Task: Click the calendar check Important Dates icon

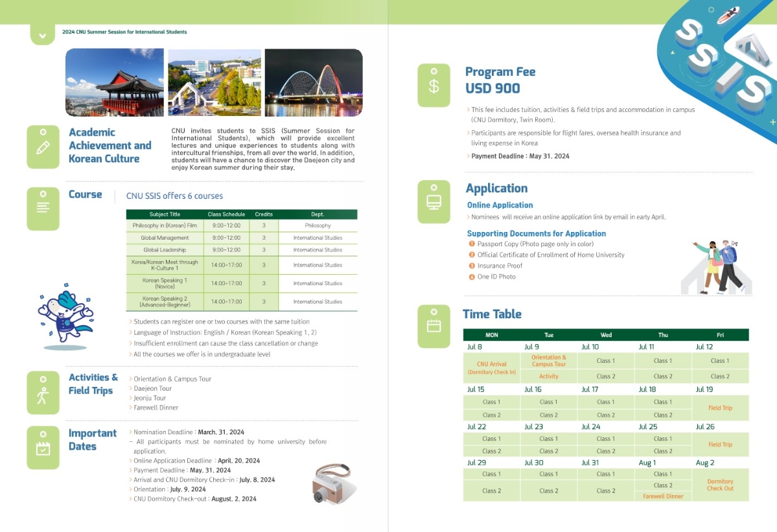Action: pyautogui.click(x=43, y=447)
